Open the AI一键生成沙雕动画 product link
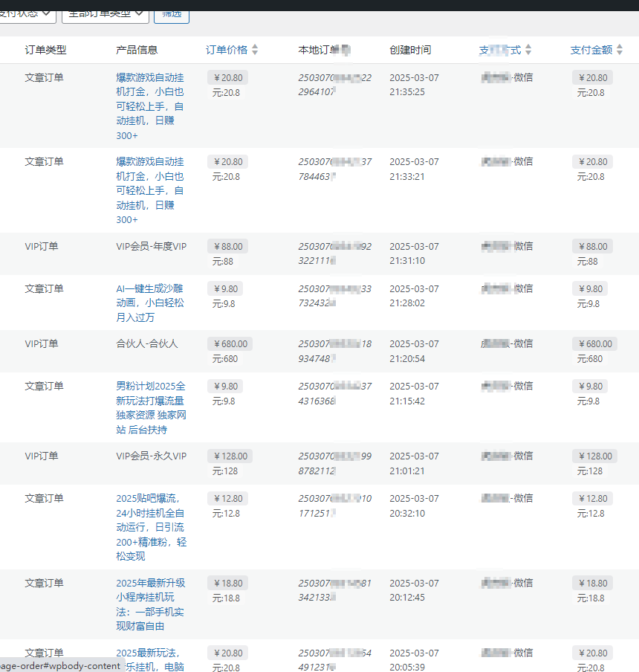This screenshot has height=672, width=639. pos(150,303)
